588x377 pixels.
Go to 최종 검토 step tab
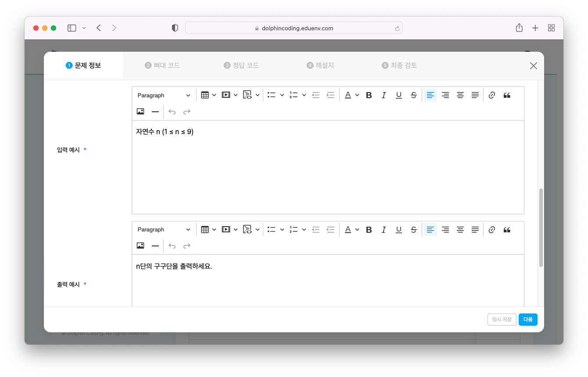click(x=399, y=66)
